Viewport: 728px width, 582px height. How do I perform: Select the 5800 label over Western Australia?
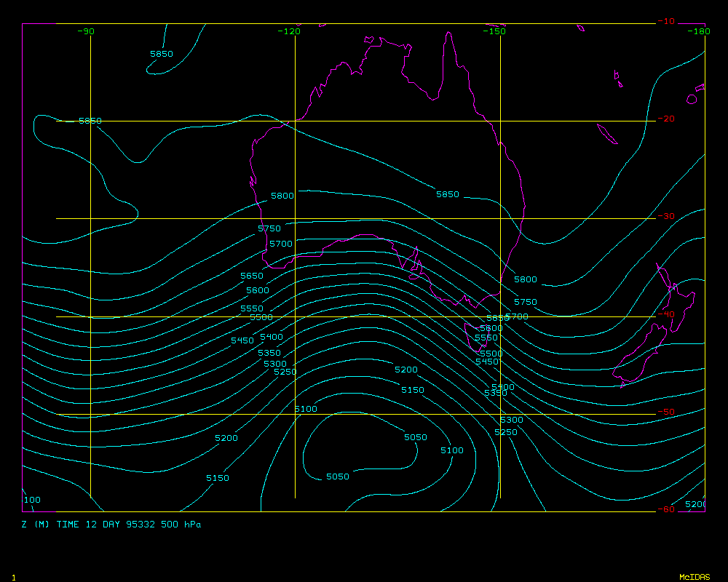click(x=282, y=196)
